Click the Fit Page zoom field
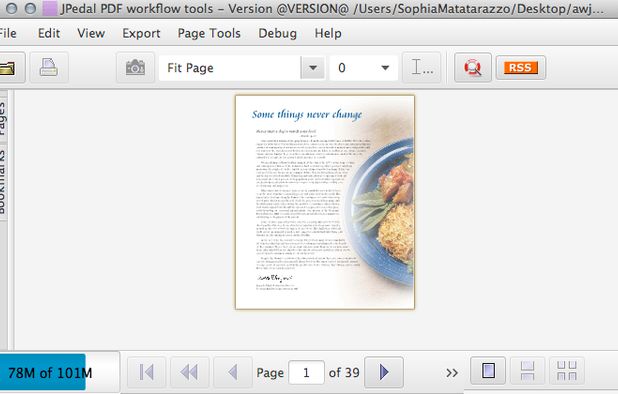618x394 pixels. click(230, 68)
